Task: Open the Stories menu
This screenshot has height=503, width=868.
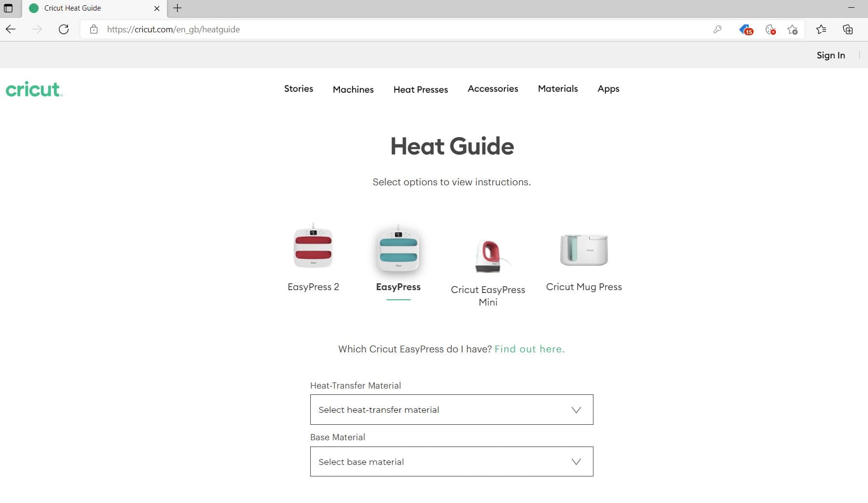Action: 298,89
